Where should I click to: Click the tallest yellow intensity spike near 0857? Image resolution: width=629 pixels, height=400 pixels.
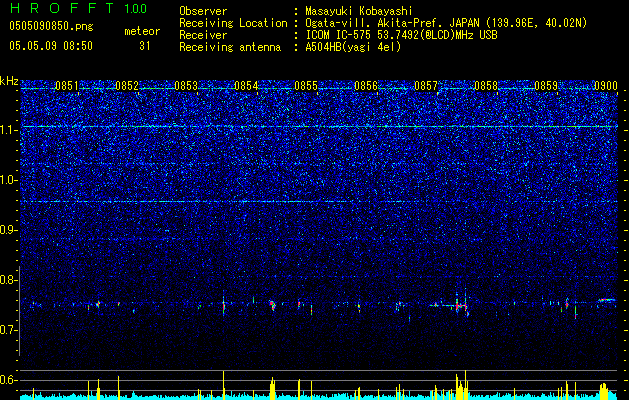[x=465, y=384]
